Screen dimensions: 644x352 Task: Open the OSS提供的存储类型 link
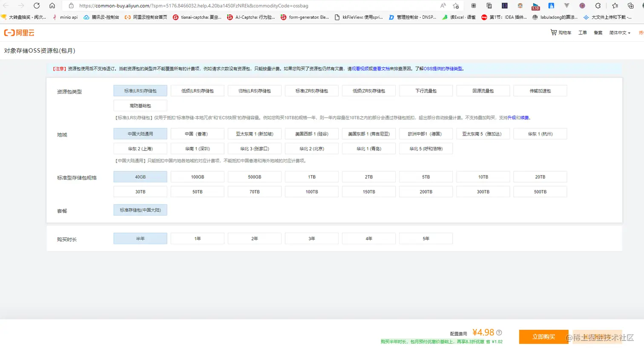[x=443, y=69]
